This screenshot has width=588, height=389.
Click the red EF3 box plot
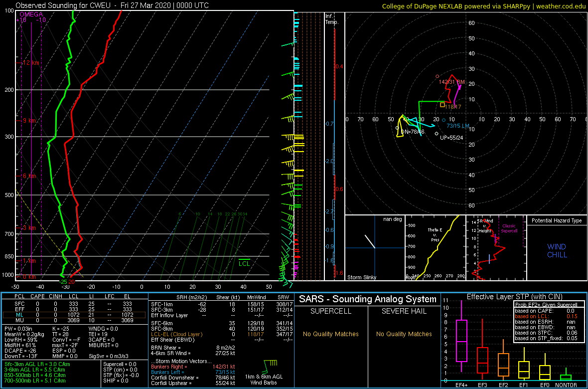(483, 360)
